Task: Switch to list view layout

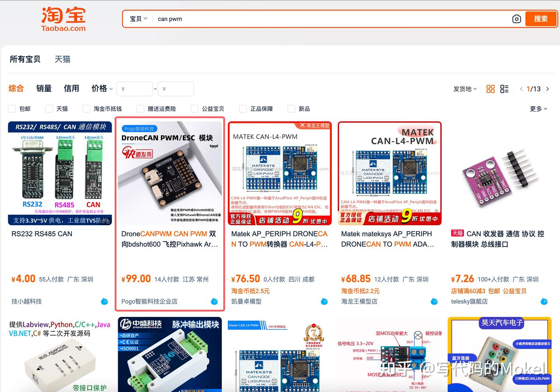Action: (x=504, y=89)
